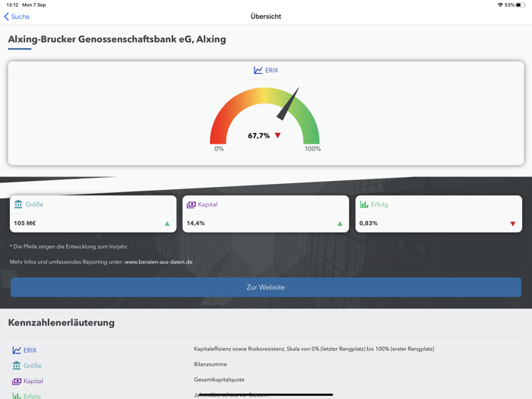Click the bank name heading Alxing-Brucker Genossenschaftsbank
Screen dimensions: 532x399
(117, 39)
